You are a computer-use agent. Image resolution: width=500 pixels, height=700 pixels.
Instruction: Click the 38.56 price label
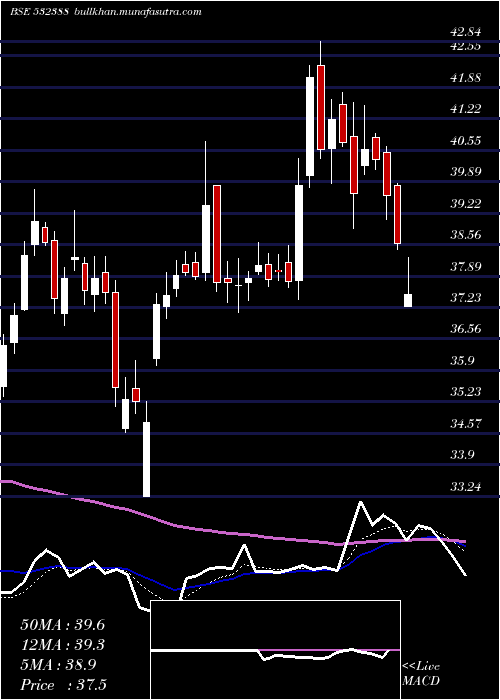466,234
